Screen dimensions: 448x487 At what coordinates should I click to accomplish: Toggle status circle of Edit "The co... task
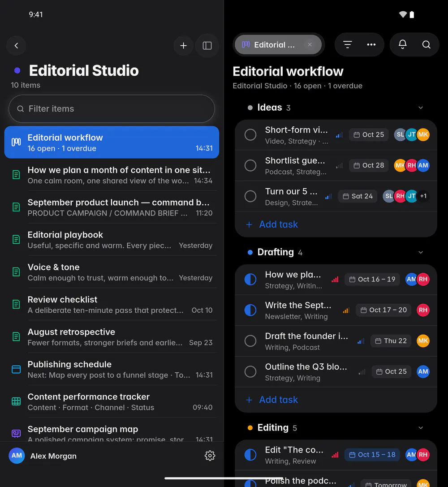pos(250,455)
